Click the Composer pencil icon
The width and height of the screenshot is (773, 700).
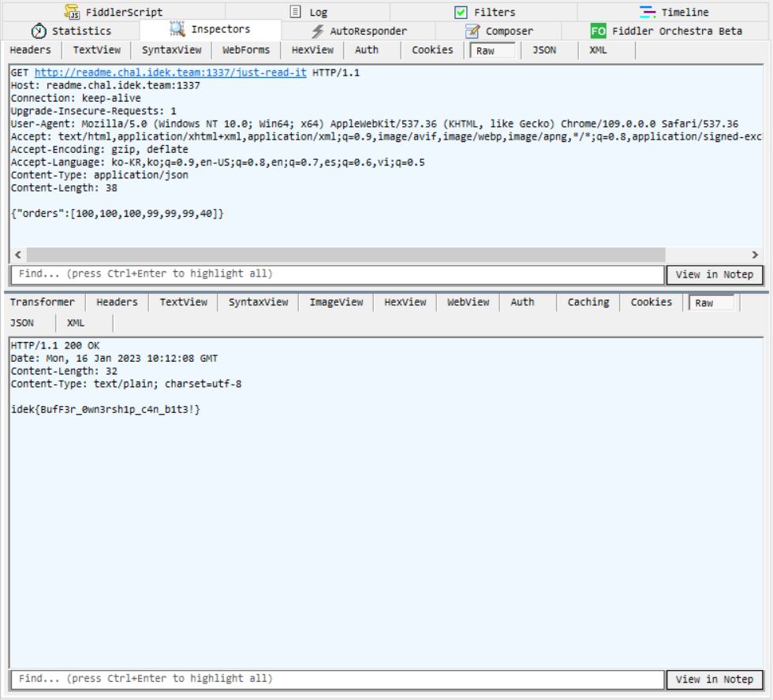472,31
